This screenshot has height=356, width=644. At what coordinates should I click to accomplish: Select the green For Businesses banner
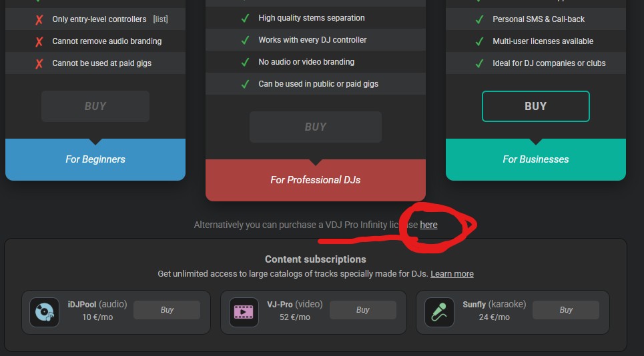click(x=536, y=159)
